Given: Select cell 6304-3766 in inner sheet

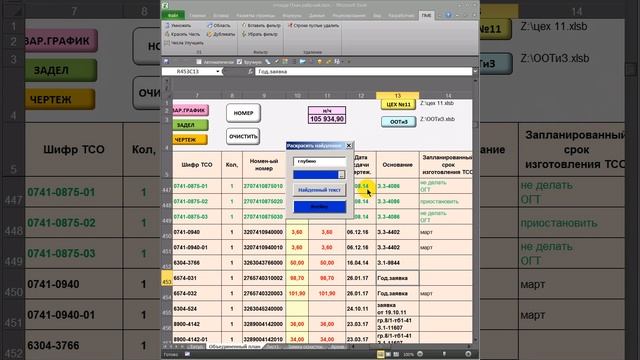Looking at the screenshot, I should point(197,263).
